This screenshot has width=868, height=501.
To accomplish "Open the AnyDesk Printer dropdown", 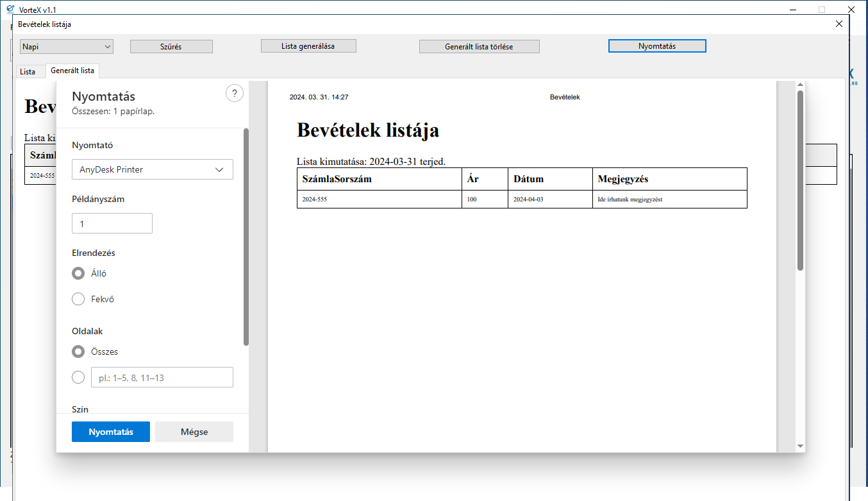I will tap(153, 169).
